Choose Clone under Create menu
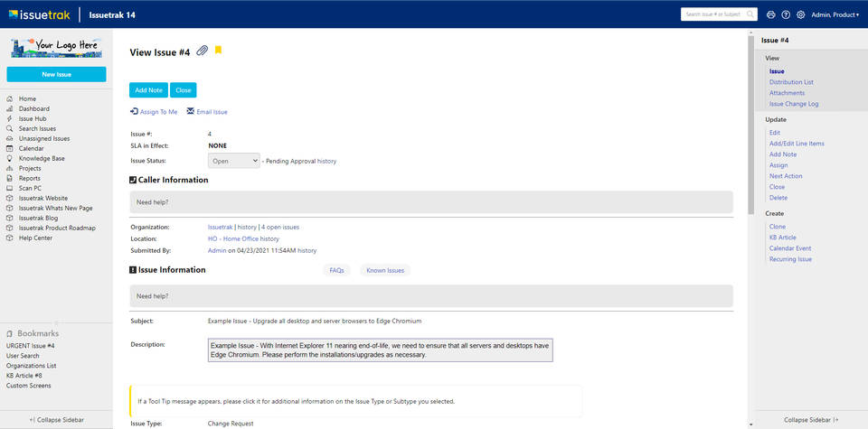 [x=778, y=227]
